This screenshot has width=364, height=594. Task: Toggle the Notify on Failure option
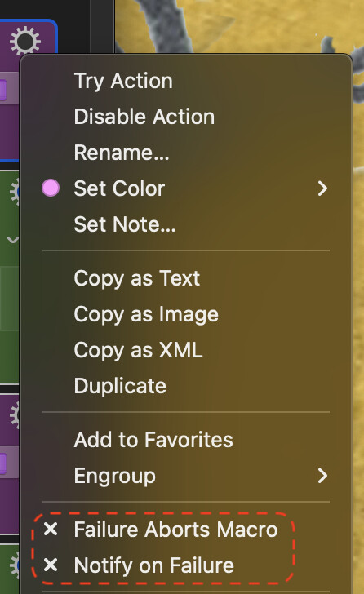tap(153, 565)
